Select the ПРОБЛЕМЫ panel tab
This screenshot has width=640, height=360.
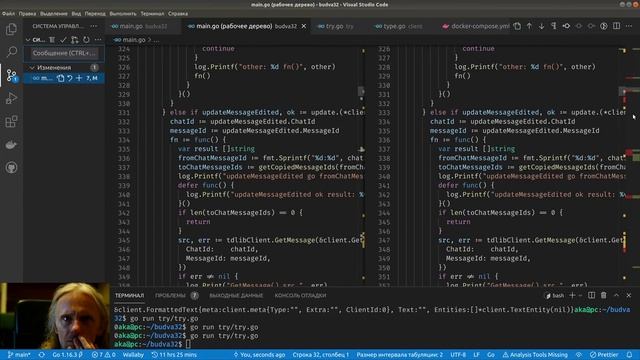[x=176, y=296]
